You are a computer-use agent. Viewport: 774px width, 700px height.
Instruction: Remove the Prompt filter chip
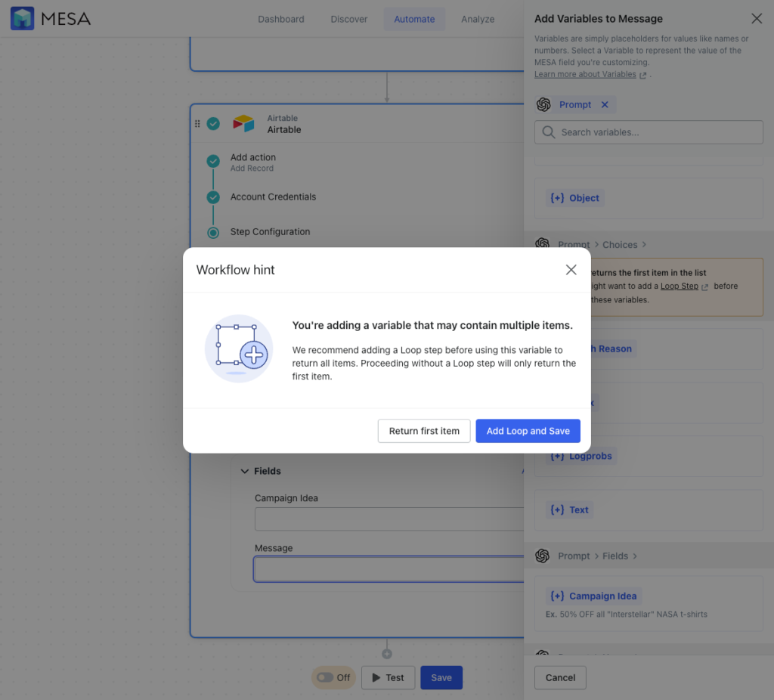605,104
